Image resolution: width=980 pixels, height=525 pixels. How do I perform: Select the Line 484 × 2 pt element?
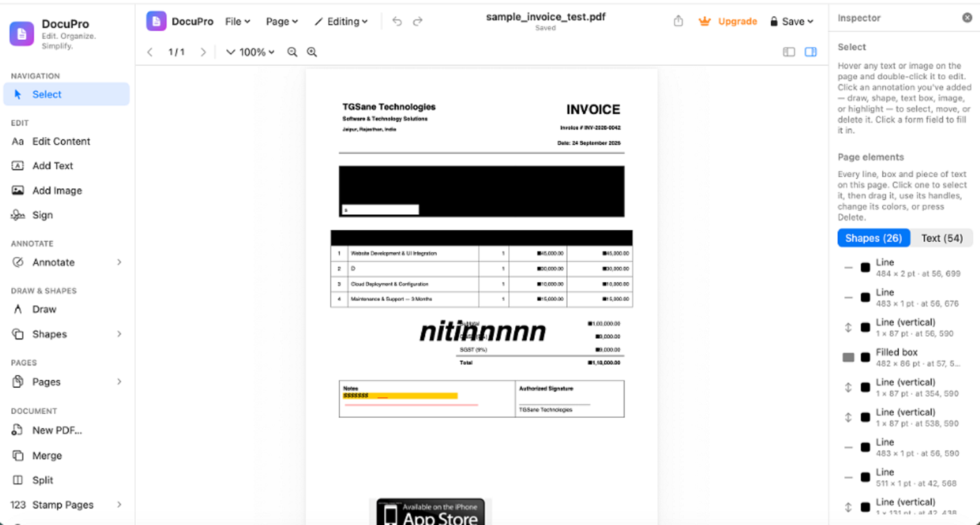click(905, 268)
